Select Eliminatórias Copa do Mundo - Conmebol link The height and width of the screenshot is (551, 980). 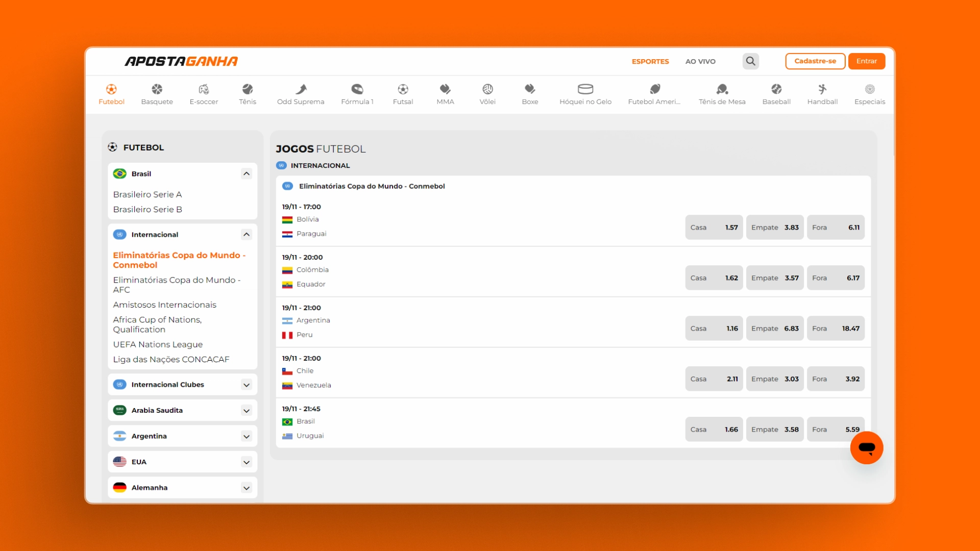coord(179,260)
